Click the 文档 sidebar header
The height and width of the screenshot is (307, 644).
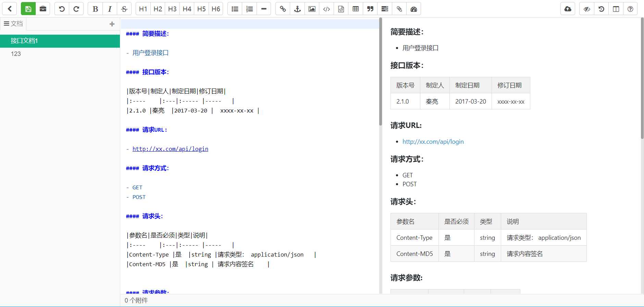pos(13,24)
